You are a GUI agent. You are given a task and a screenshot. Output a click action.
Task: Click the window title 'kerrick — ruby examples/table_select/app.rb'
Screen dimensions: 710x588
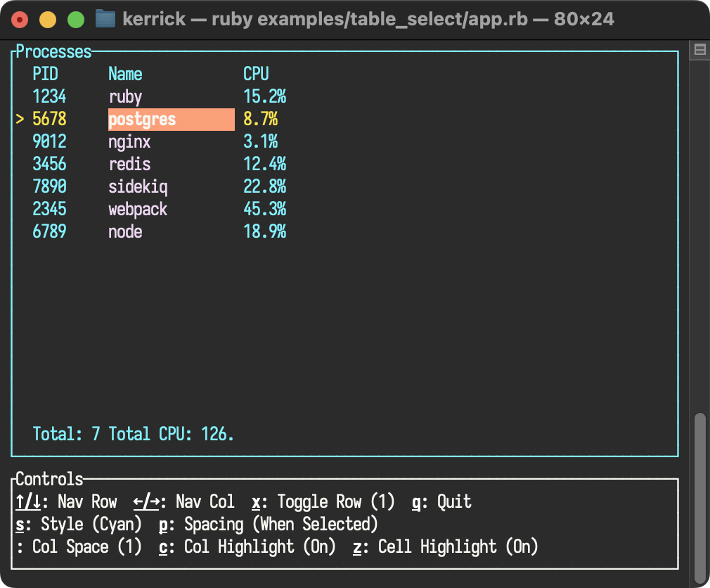(x=325, y=19)
